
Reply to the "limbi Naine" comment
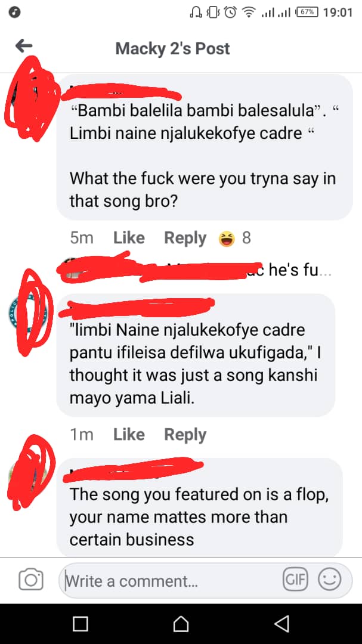(185, 435)
